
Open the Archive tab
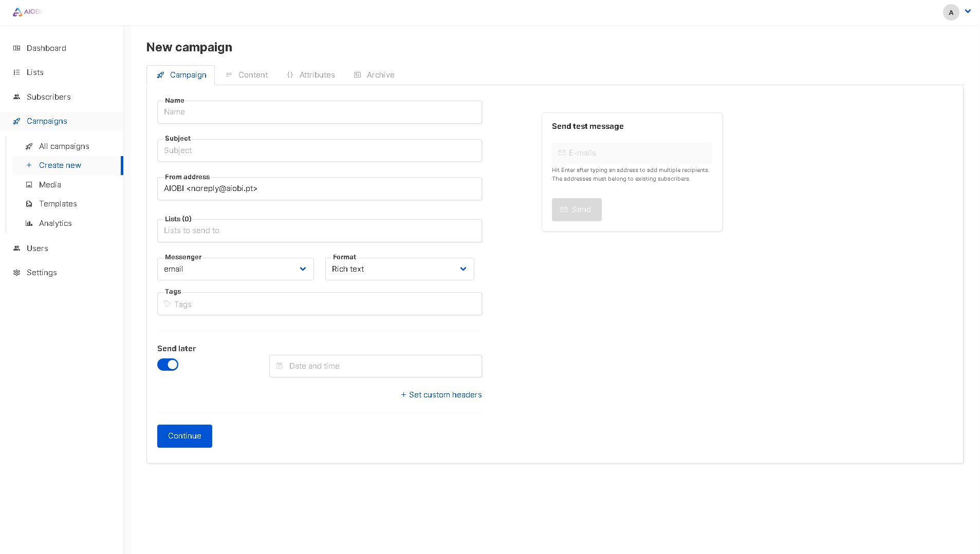[380, 74]
